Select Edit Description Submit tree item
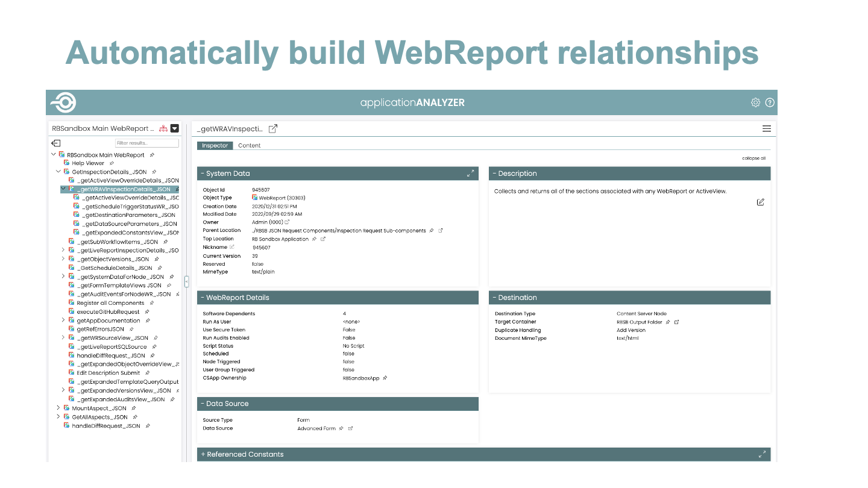The height and width of the screenshot is (488, 868). (x=108, y=373)
